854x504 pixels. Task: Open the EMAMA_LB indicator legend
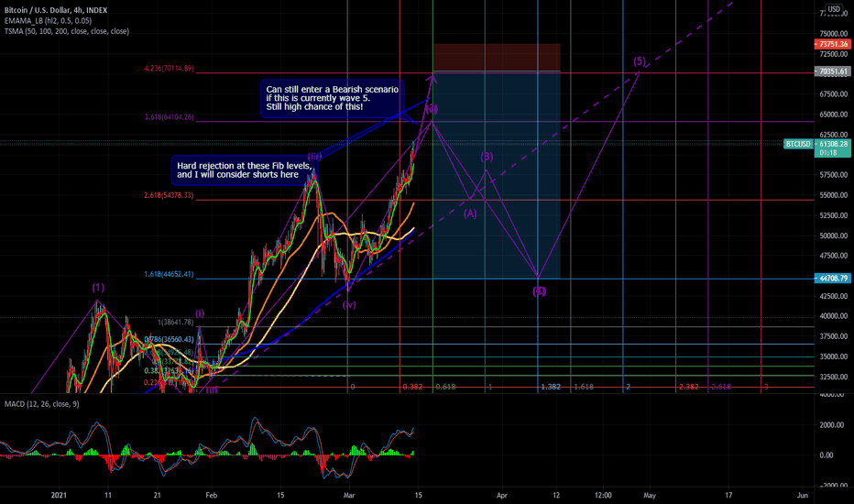coord(48,21)
